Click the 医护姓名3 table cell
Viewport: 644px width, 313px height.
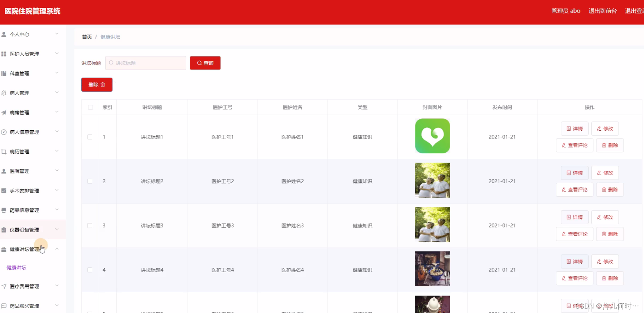coord(293,225)
